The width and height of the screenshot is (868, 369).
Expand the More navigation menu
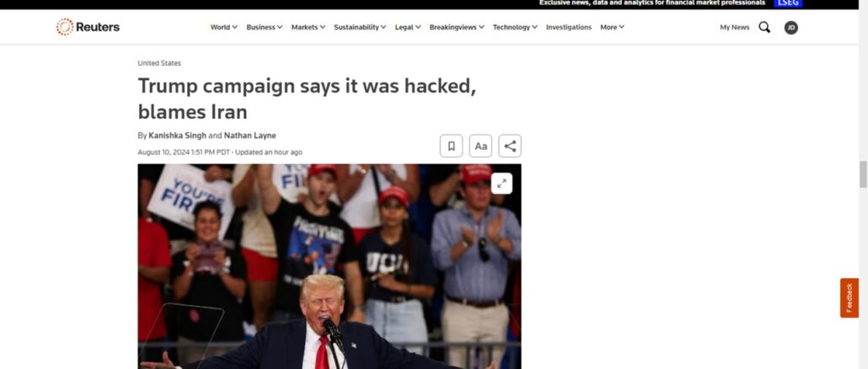pyautogui.click(x=613, y=27)
